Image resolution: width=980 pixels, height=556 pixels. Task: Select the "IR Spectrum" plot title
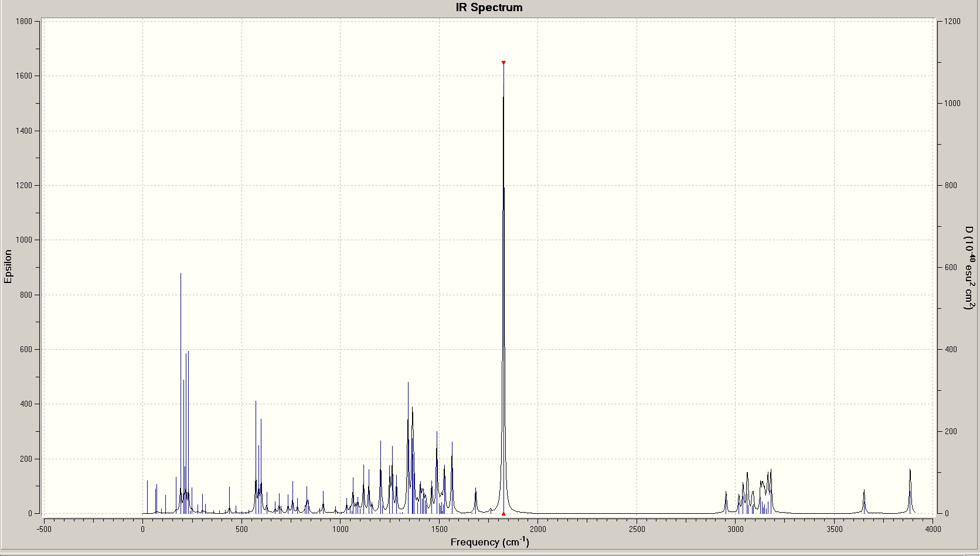[489, 8]
